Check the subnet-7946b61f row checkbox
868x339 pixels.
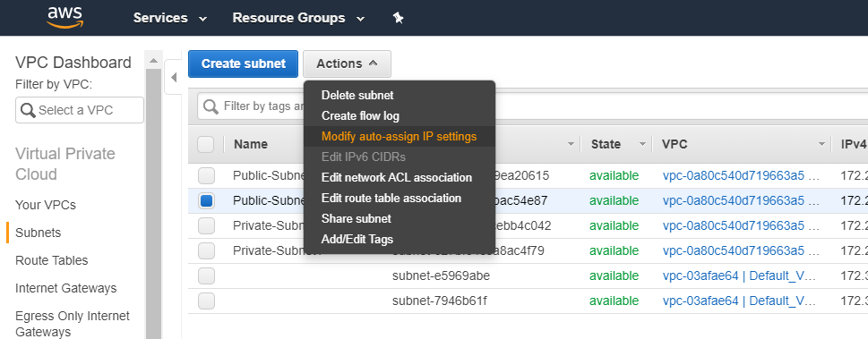pyautogui.click(x=207, y=301)
